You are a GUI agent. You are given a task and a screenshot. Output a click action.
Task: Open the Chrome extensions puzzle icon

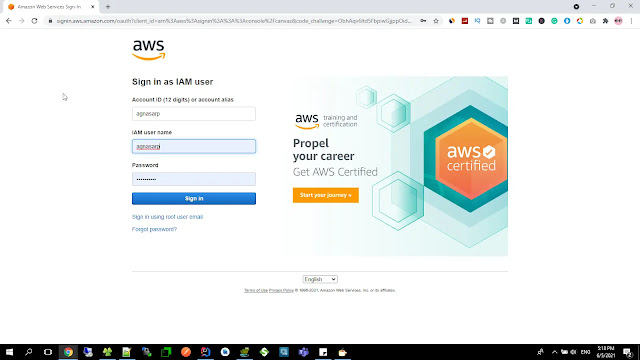pyautogui.click(x=605, y=21)
